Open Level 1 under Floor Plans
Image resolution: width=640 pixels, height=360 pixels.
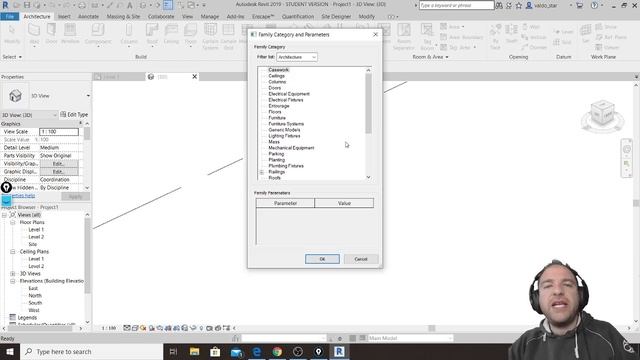pyautogui.click(x=36, y=230)
